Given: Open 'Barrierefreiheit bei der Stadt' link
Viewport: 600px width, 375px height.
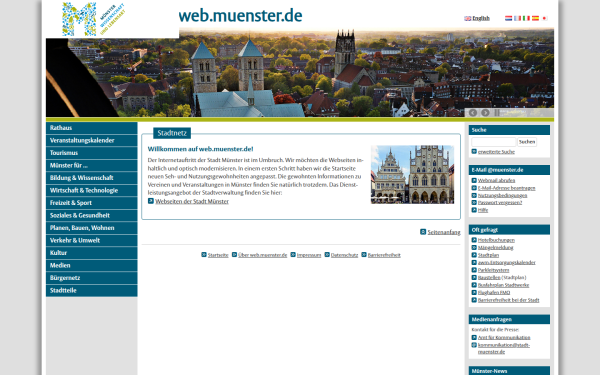Looking at the screenshot, I should (509, 300).
